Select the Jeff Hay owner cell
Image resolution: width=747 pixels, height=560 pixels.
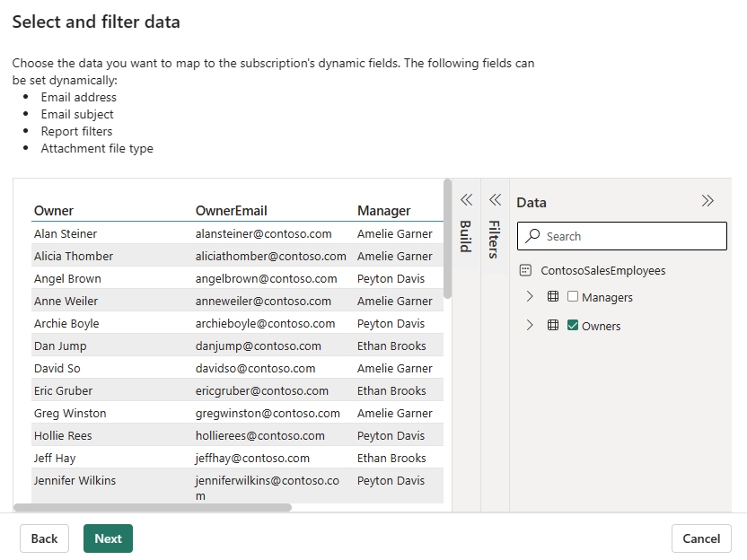point(55,458)
